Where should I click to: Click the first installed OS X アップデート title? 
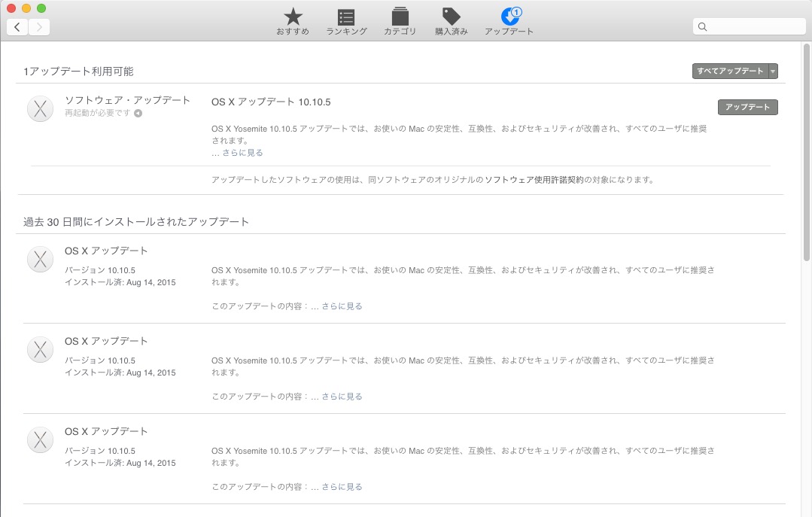pyautogui.click(x=106, y=251)
